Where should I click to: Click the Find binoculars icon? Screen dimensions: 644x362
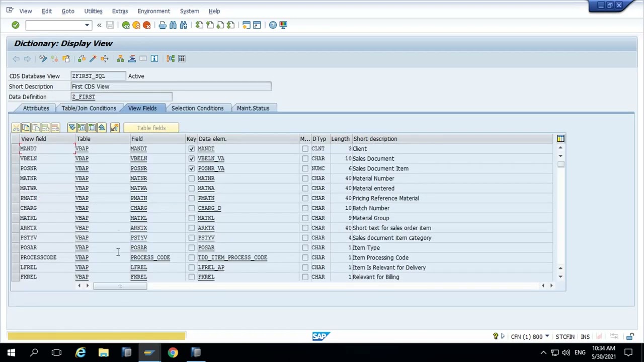[x=173, y=25]
